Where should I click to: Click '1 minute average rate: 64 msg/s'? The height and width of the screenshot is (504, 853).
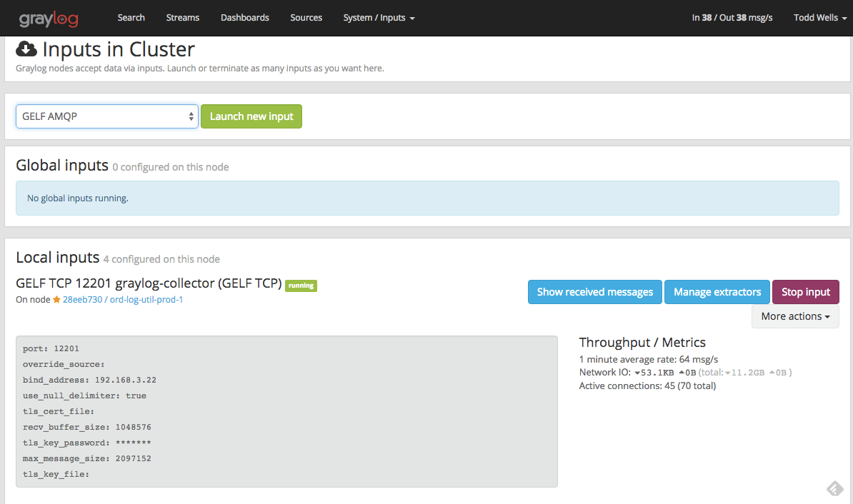click(x=649, y=359)
